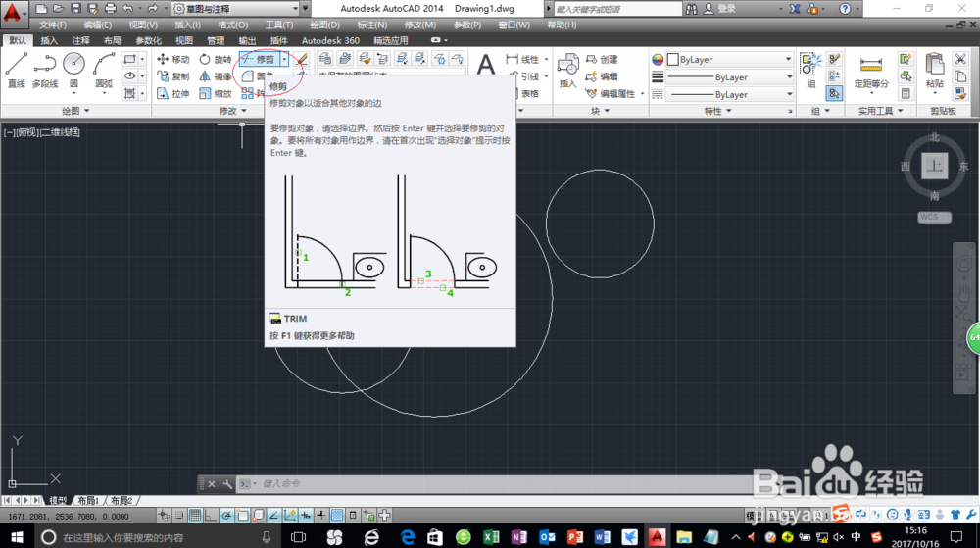Image resolution: width=980 pixels, height=548 pixels.
Task: Click the Sign In (登录) button
Action: pyautogui.click(x=720, y=9)
